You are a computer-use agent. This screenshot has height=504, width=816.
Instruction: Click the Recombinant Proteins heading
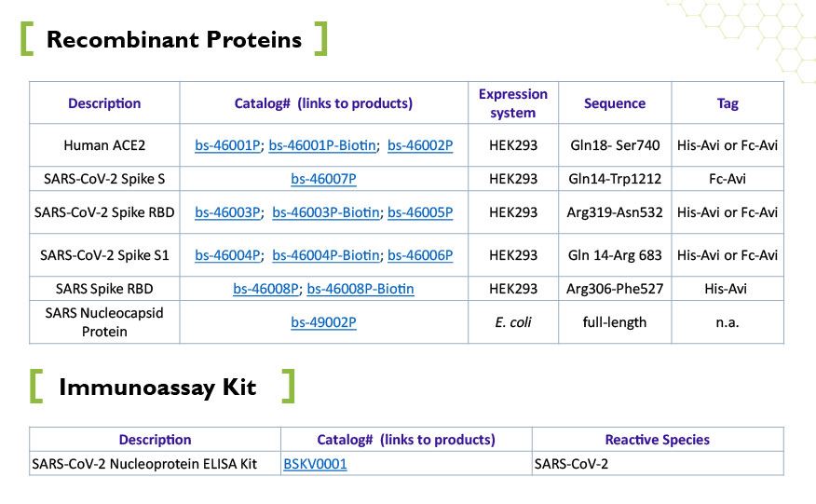tap(174, 39)
